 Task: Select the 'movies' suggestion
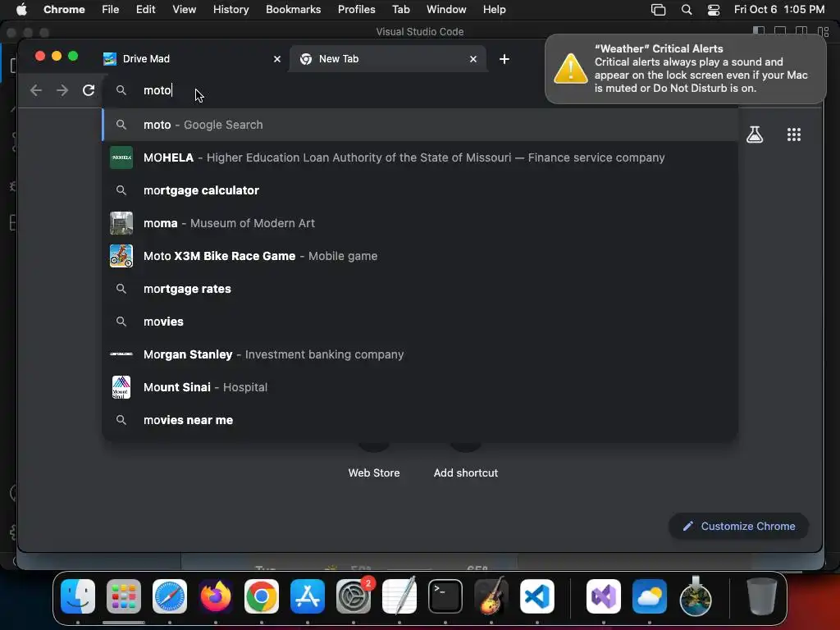[420, 322]
